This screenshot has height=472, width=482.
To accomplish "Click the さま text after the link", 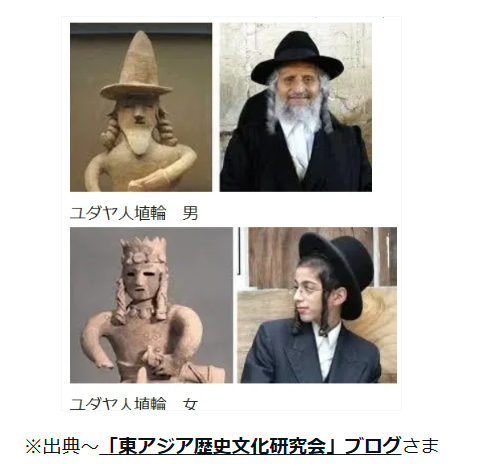I will [x=420, y=446].
